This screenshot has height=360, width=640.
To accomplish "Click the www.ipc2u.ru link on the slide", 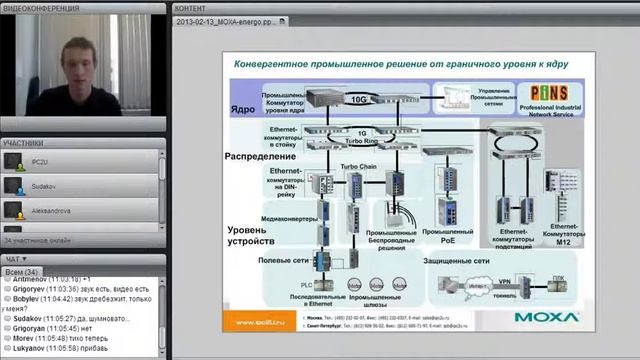I will click(260, 322).
